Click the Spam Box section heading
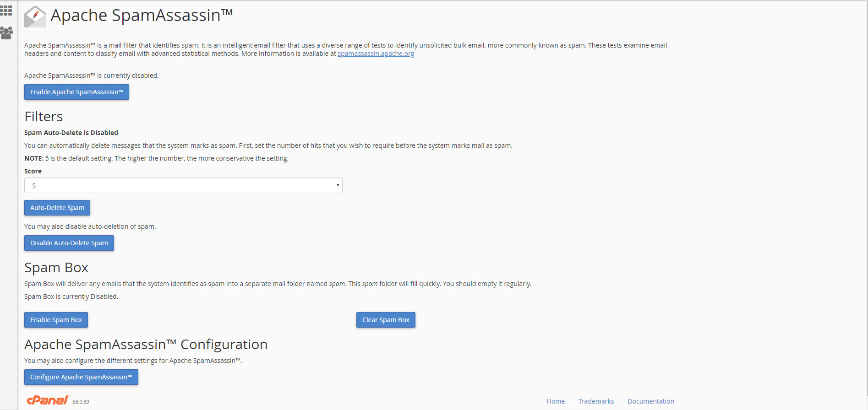This screenshot has height=410, width=868. [56, 268]
